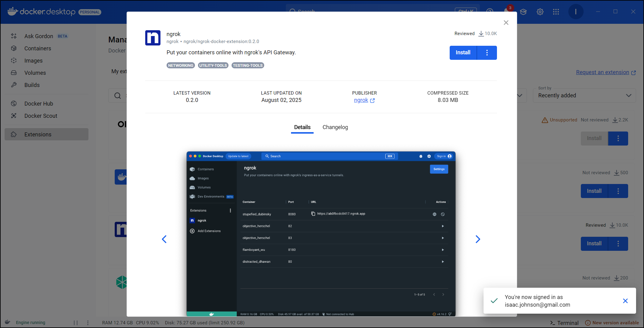Open engine options menu in status bar

click(88, 323)
